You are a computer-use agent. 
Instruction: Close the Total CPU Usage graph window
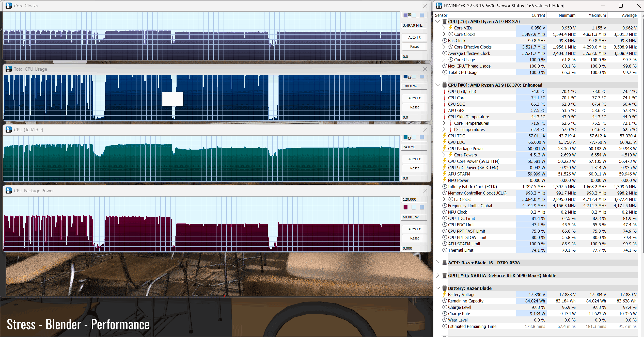pos(425,69)
